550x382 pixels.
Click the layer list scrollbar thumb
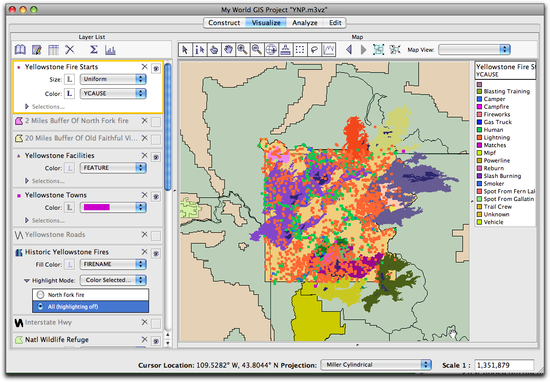click(168, 127)
